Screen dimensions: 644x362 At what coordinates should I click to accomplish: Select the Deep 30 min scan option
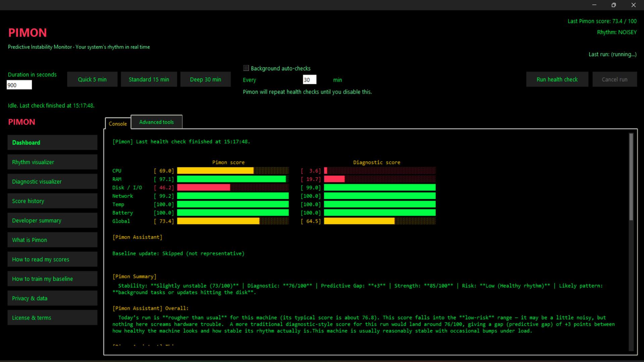click(x=205, y=79)
